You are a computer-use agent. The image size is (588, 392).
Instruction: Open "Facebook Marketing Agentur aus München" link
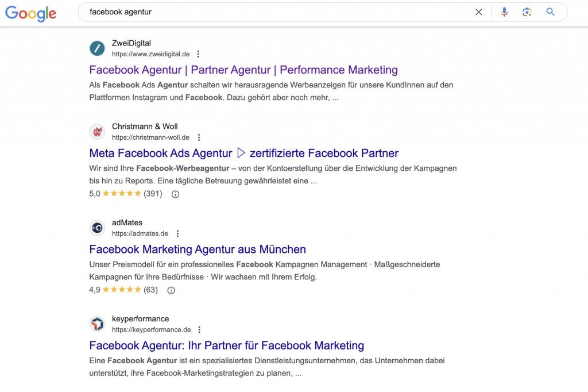click(198, 249)
